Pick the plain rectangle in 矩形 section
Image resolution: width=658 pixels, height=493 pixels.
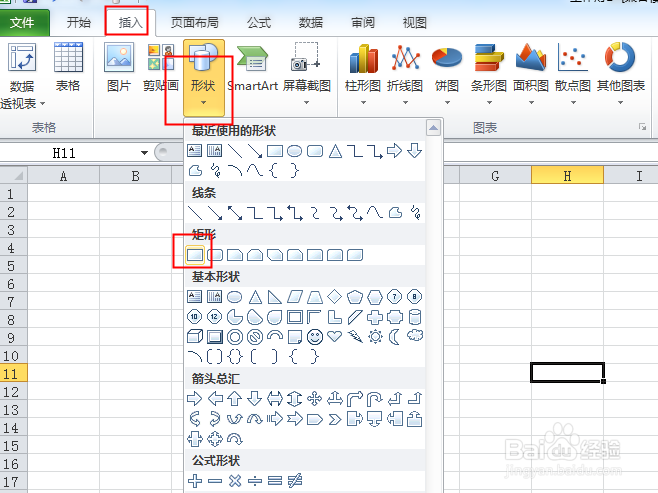(x=195, y=255)
